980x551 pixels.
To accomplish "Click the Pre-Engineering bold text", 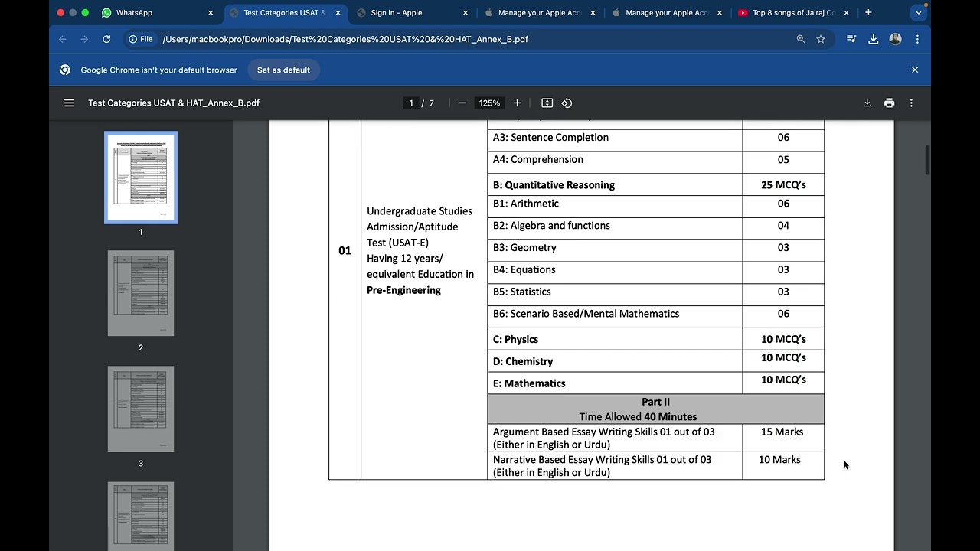I will (403, 290).
